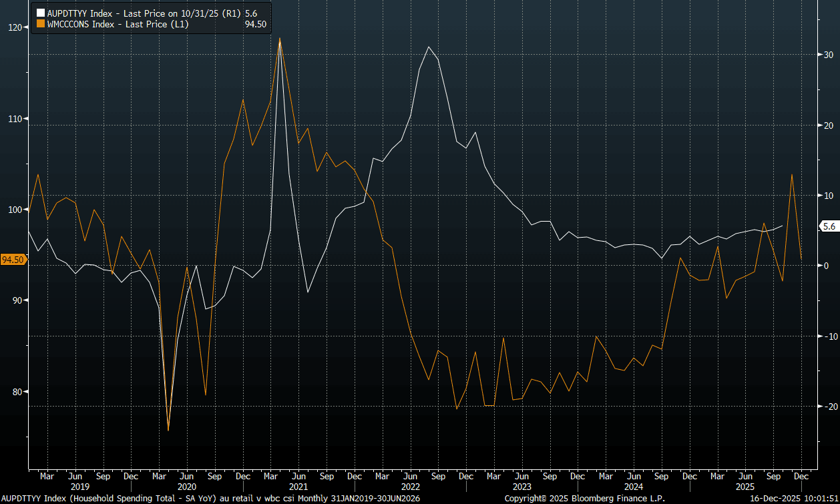Click the 2022 year label on time axis
Screen dimensions: 840x504
tap(411, 487)
